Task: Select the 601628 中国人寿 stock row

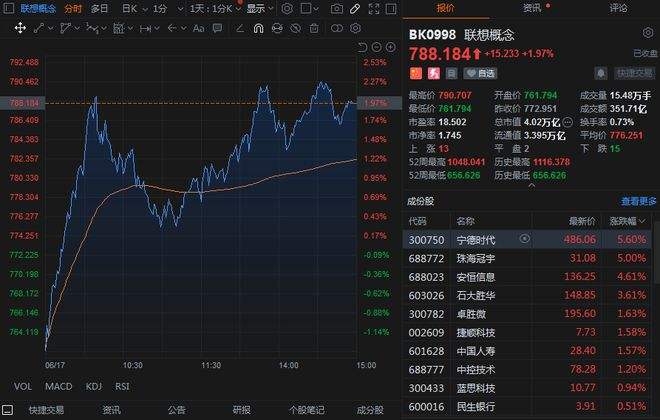Action: [x=527, y=351]
